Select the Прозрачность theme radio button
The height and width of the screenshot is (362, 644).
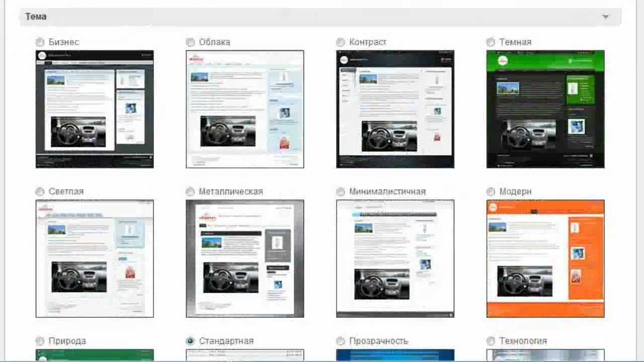[x=341, y=341]
